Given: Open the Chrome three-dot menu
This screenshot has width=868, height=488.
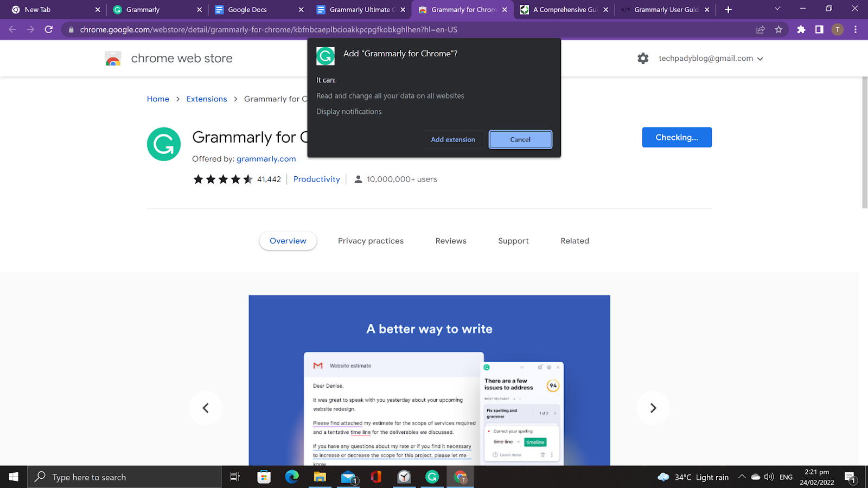Looking at the screenshot, I should click(x=856, y=30).
